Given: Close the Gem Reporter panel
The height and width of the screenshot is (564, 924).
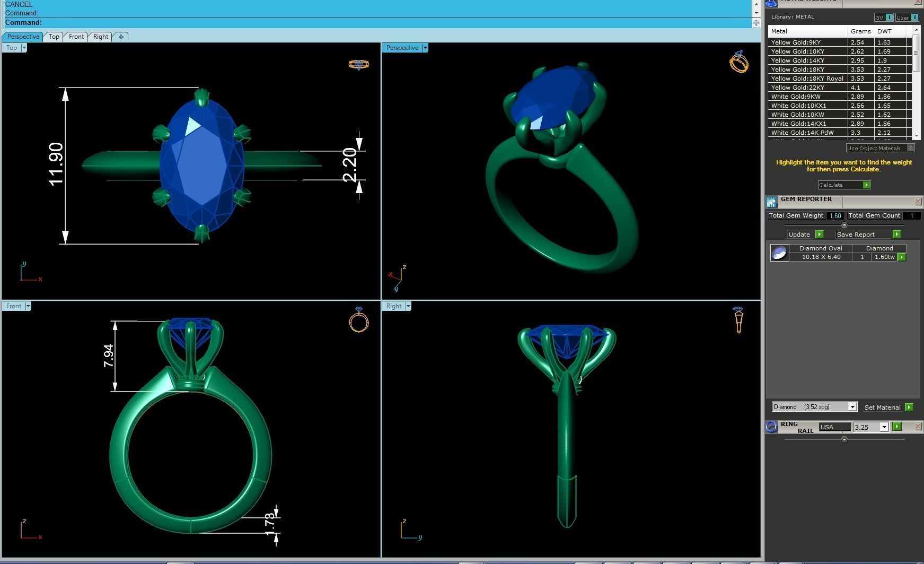Looking at the screenshot, I should (918, 202).
